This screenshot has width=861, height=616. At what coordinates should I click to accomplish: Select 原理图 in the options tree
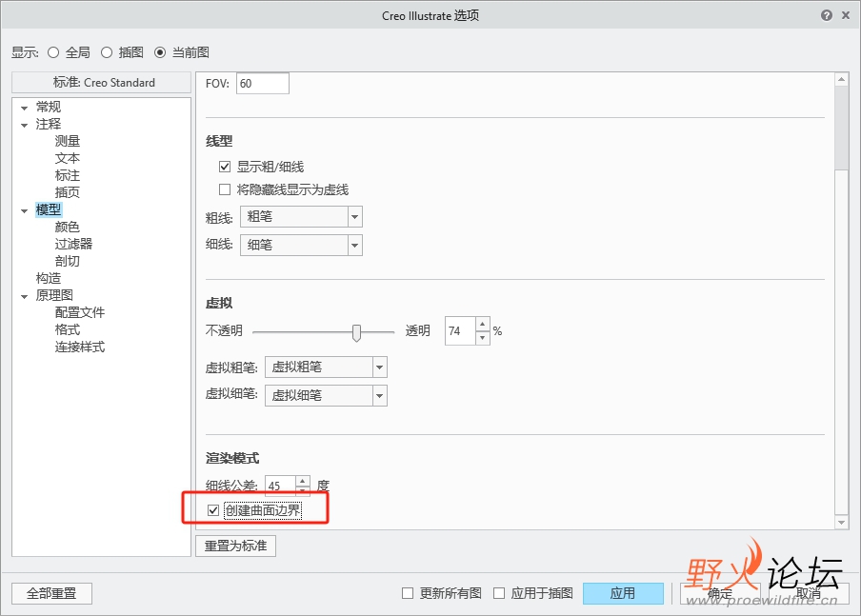click(x=54, y=295)
